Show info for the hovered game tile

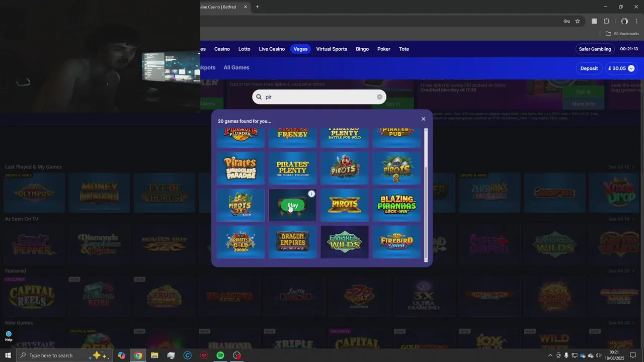point(311,194)
